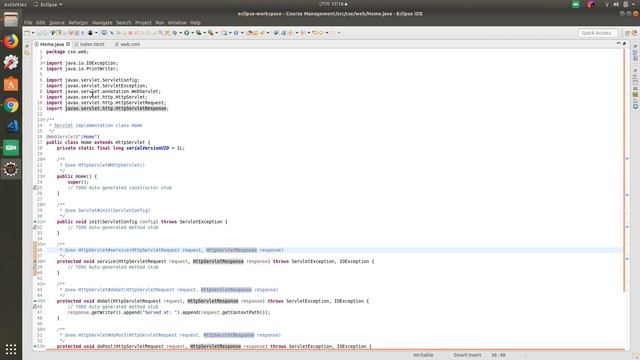
Task: Click Smart Insert in the status bar
Action: pos(467,355)
